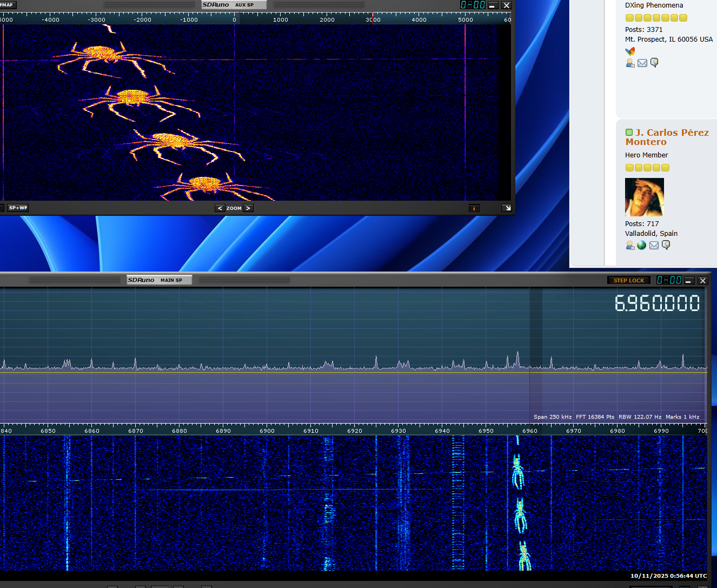Click the signal peak near 6957 in spectrum
This screenshot has width=717, height=588.
(x=517, y=359)
